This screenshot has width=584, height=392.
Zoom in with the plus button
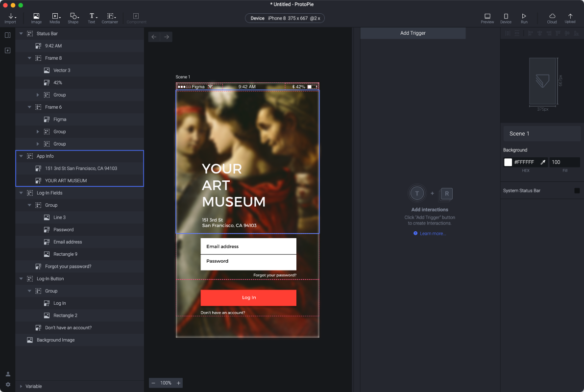tap(178, 383)
